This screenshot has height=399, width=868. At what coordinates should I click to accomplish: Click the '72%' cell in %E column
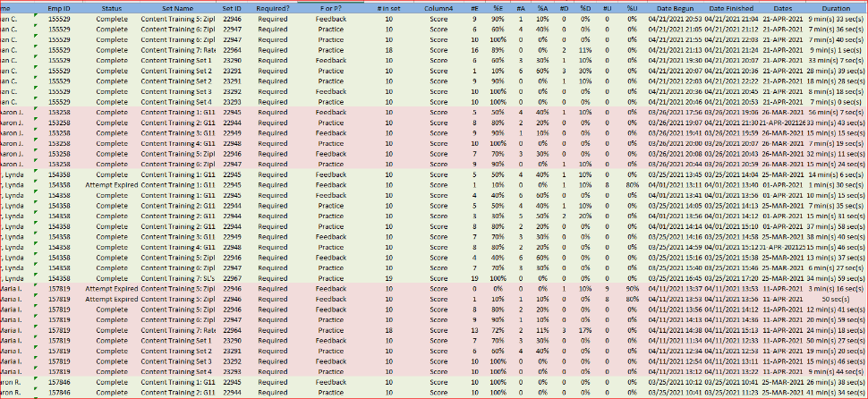tap(498, 330)
